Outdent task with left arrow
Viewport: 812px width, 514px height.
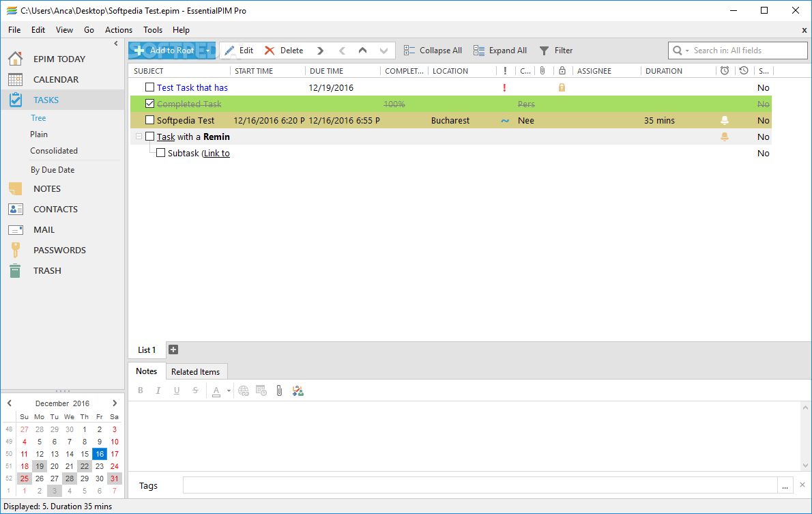(342, 51)
